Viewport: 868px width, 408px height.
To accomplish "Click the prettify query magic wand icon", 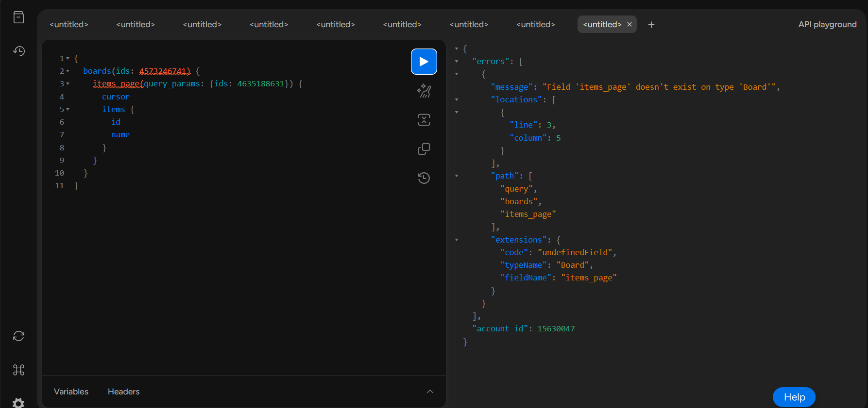I will 424,91.
